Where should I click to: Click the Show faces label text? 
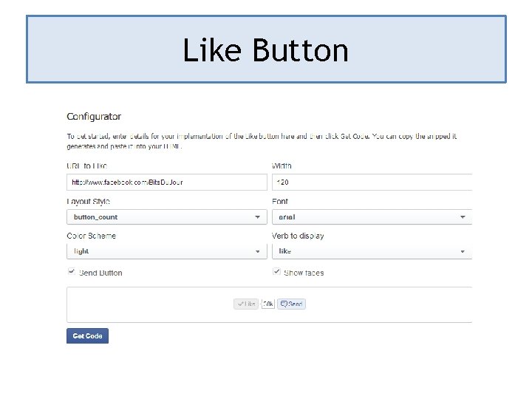[304, 273]
